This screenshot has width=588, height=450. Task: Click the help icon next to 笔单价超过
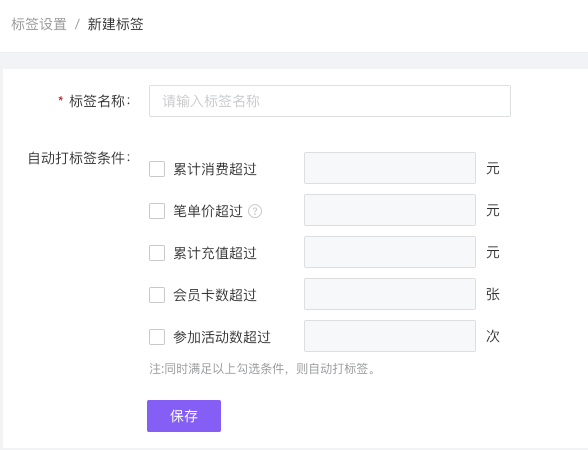tap(255, 211)
